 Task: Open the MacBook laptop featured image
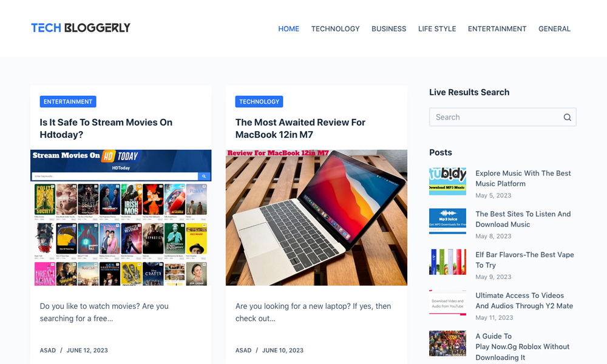316,218
